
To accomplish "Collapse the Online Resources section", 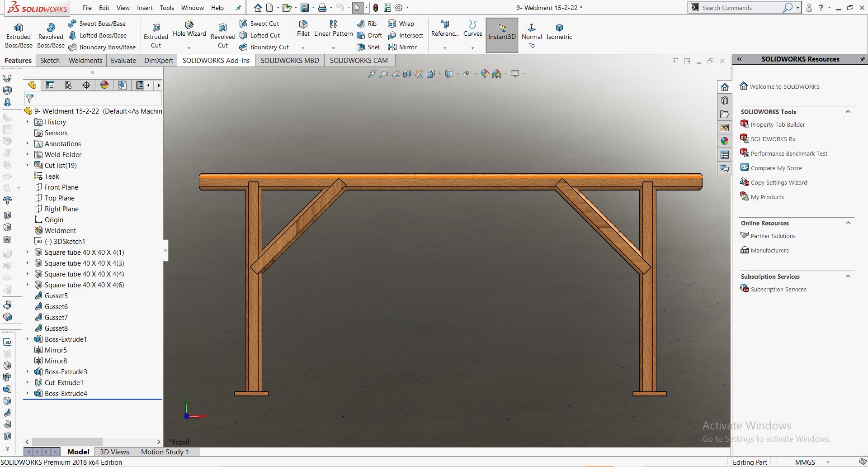I will point(848,223).
